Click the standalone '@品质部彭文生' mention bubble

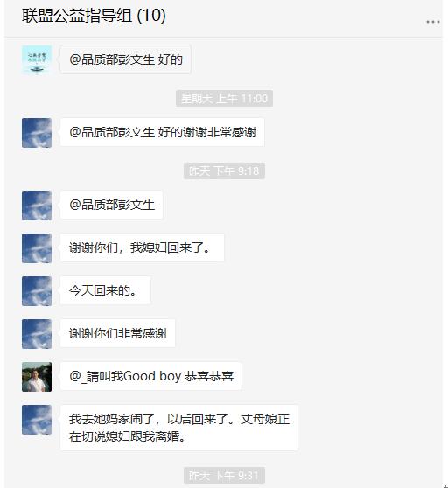(111, 205)
